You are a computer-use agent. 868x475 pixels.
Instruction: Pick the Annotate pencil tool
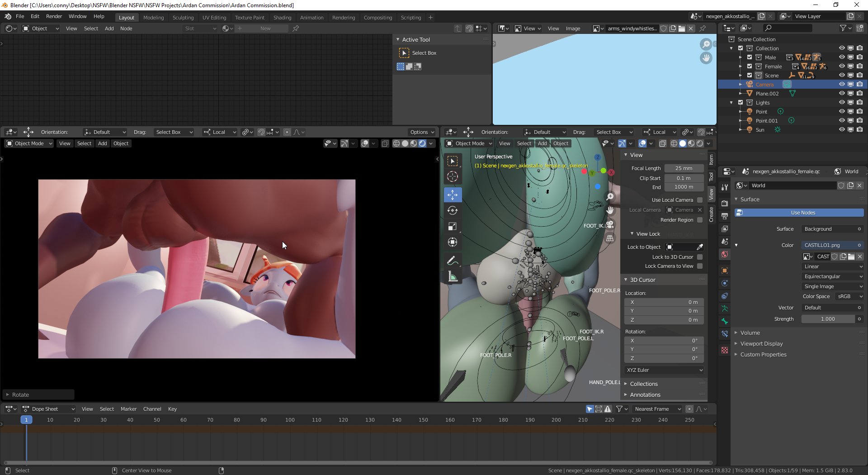pos(453,261)
